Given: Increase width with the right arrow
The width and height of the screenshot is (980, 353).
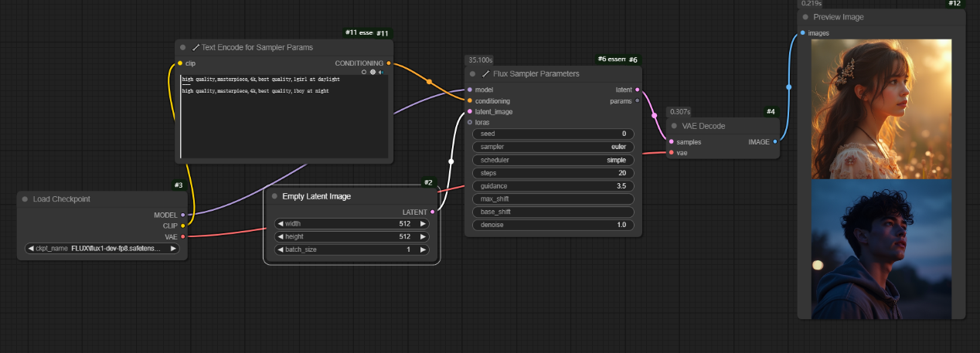Looking at the screenshot, I should click(x=423, y=223).
